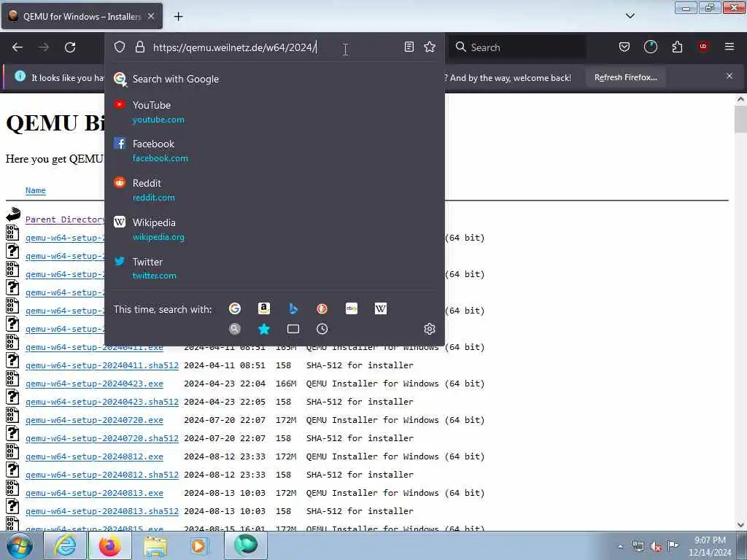The height and width of the screenshot is (560, 747).
Task: Choose the Facebook suggestion
Action: 274,150
